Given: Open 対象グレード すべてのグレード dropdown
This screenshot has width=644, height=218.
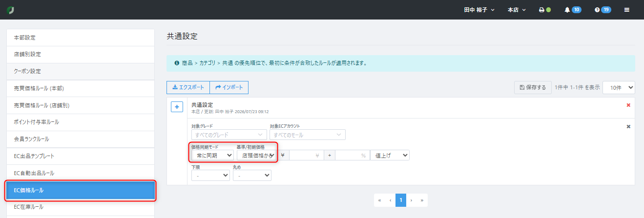Looking at the screenshot, I should [229, 135].
